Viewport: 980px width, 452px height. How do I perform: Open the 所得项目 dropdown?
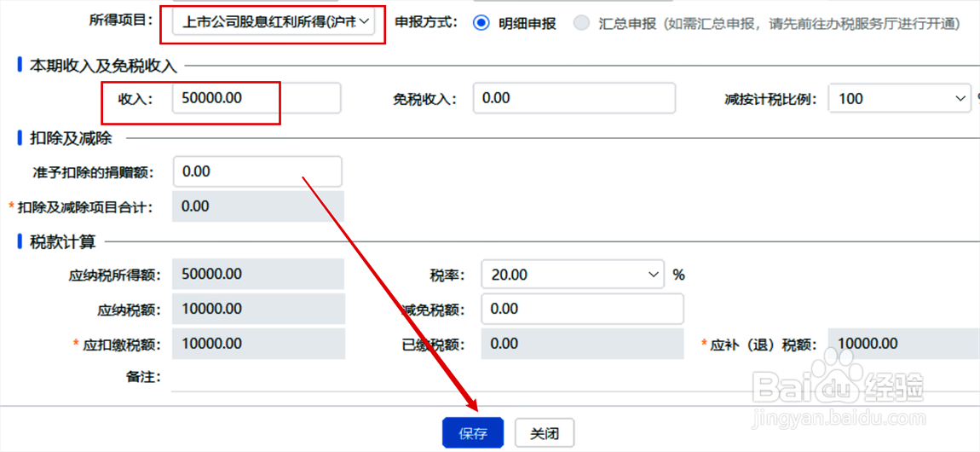pyautogui.click(x=274, y=23)
